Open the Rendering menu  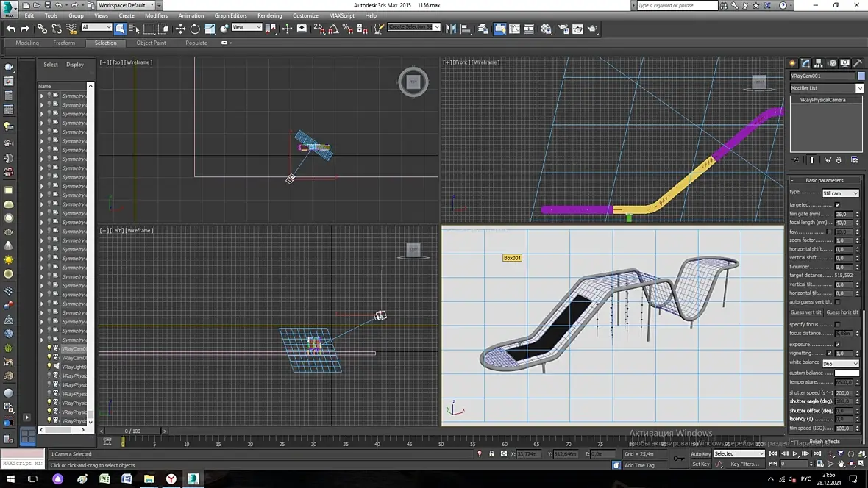(x=269, y=15)
